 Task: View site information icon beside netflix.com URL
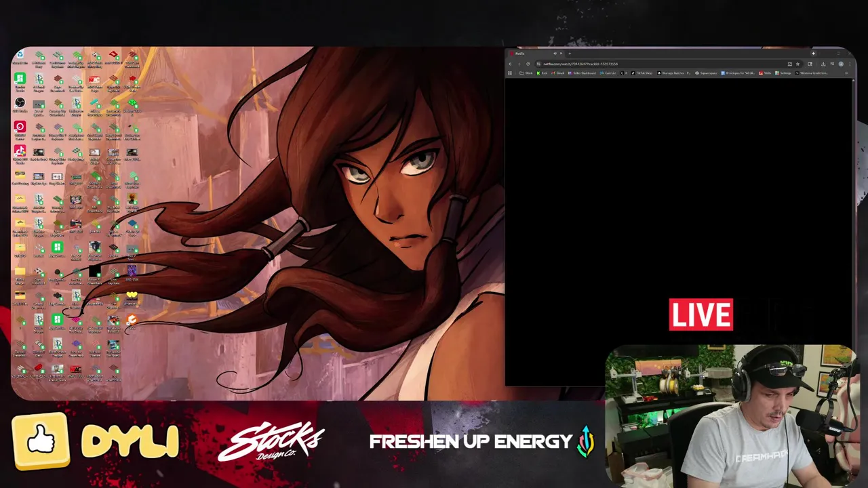(538, 64)
